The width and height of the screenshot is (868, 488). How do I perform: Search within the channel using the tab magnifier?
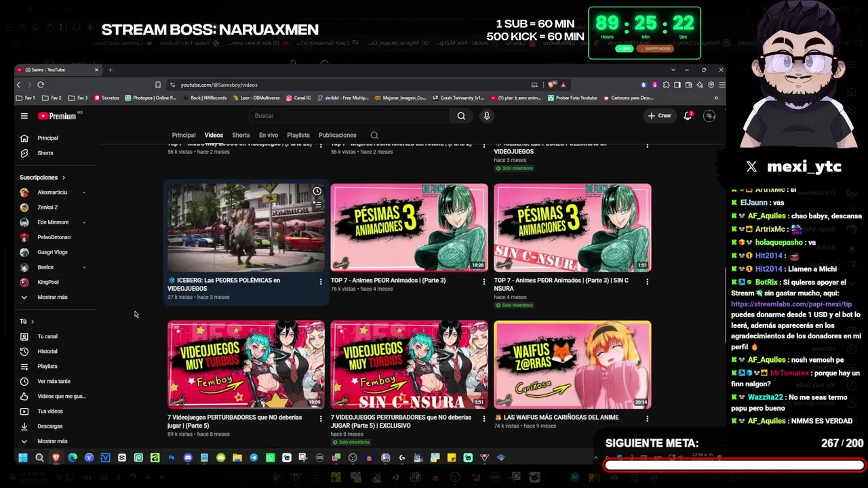pyautogui.click(x=374, y=136)
